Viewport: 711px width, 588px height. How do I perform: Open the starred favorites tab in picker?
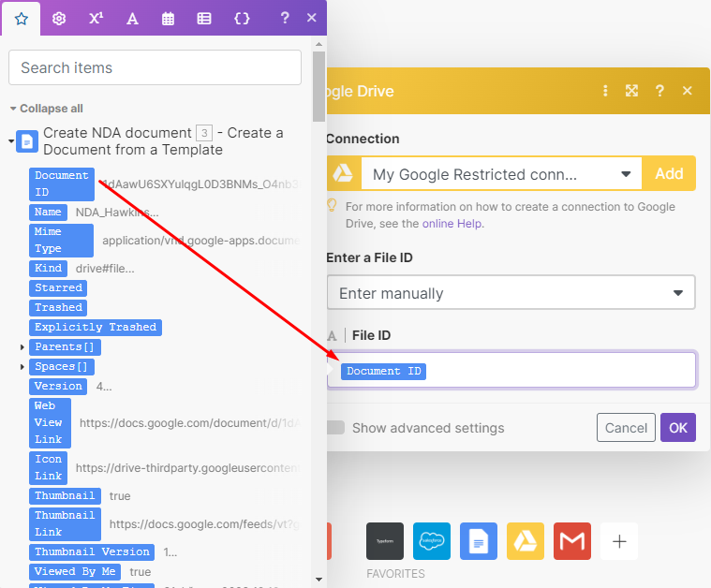pos(21,19)
